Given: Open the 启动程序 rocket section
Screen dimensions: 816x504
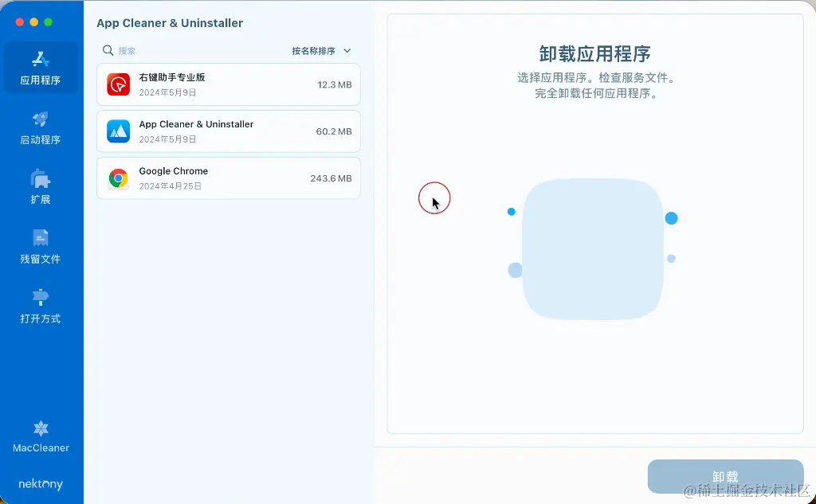Looking at the screenshot, I should (41, 128).
